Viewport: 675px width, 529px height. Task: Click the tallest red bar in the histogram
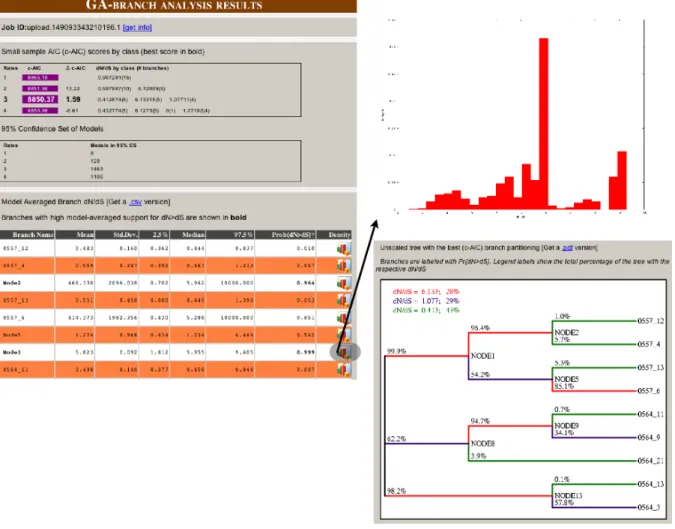[x=544, y=124]
